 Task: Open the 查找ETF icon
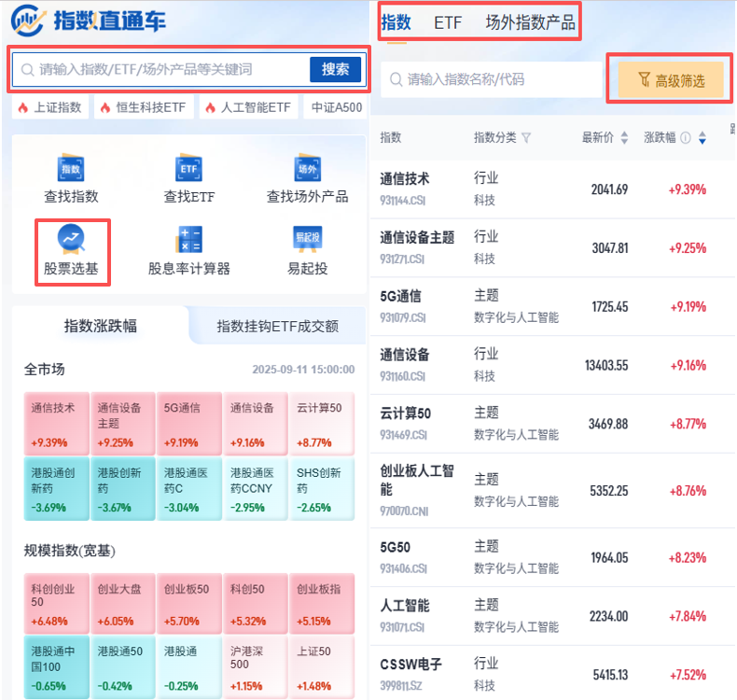[x=188, y=168]
